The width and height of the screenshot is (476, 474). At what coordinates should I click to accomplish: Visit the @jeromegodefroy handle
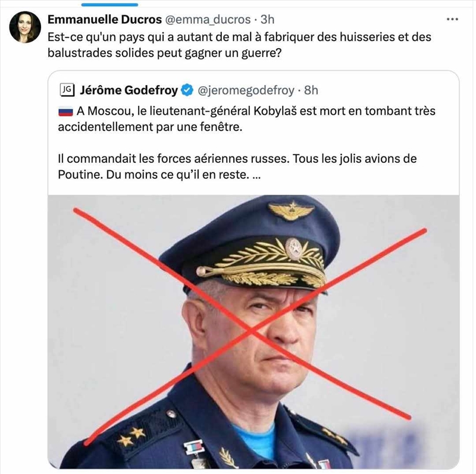point(246,90)
